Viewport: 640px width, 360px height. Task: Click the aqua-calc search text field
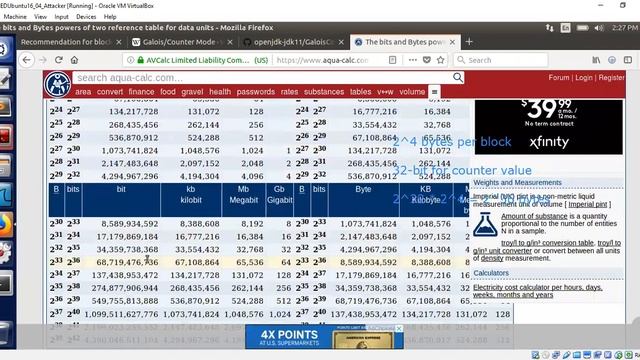pos(262,78)
